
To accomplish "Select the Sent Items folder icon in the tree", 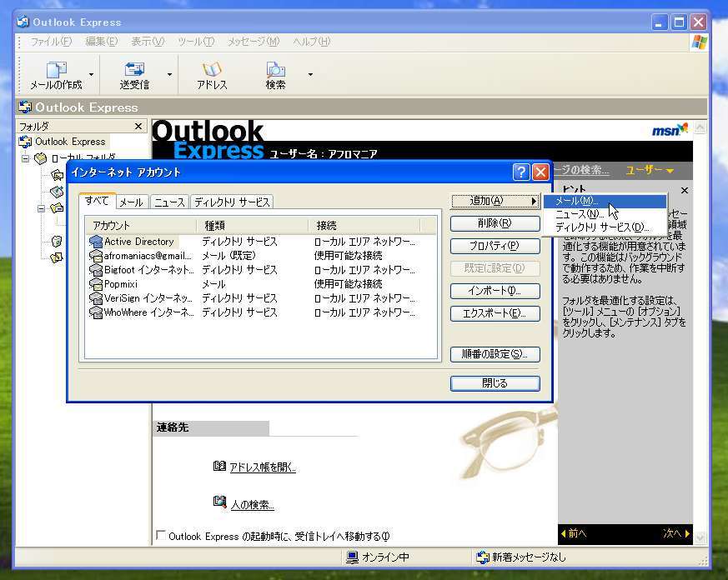I will [x=57, y=207].
